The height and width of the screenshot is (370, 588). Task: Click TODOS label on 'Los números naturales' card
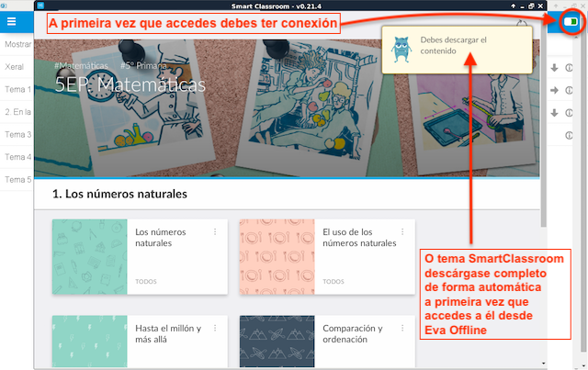pos(146,282)
